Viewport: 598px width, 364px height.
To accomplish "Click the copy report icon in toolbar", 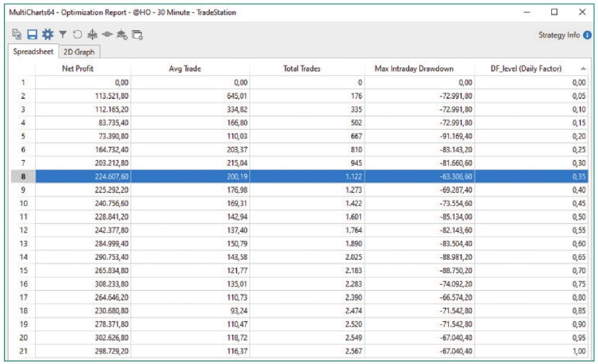I will point(17,34).
